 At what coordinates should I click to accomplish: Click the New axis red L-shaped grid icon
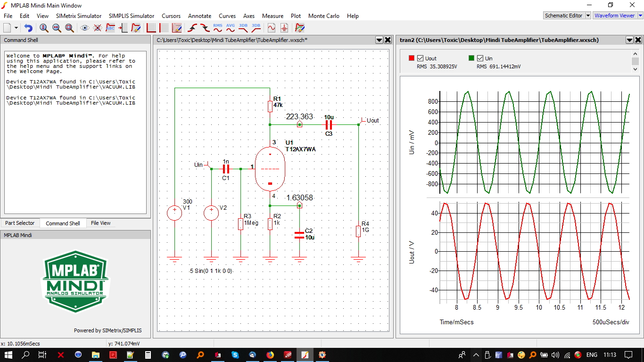click(151, 28)
